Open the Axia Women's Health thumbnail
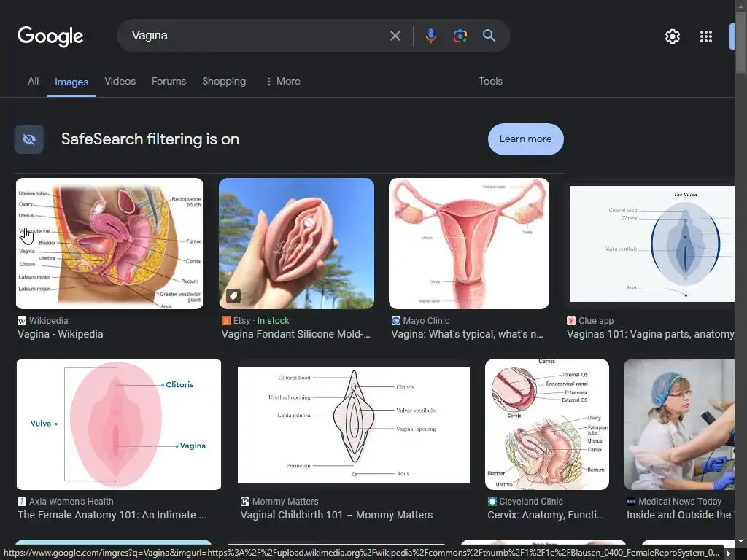The height and width of the screenshot is (560, 747). pos(119,424)
